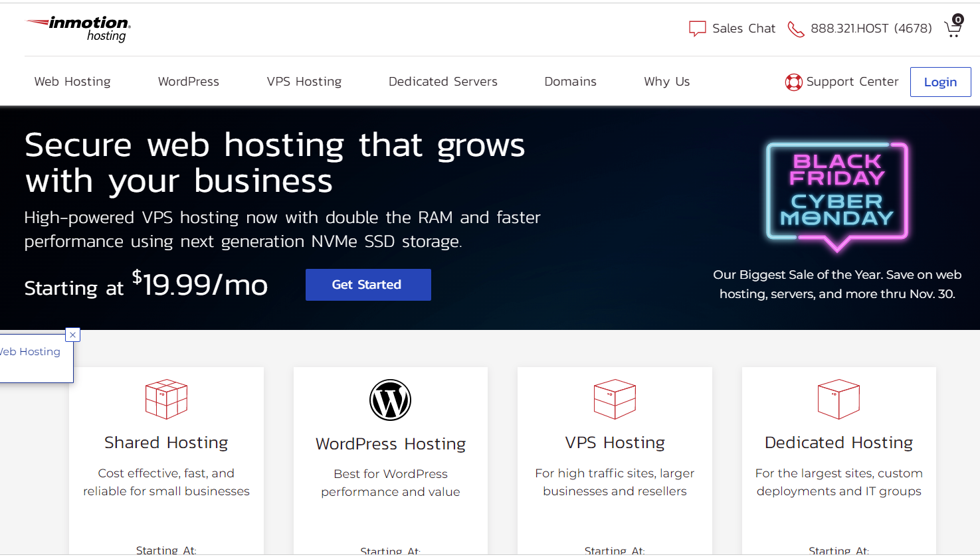This screenshot has width=980, height=557.
Task: Click the InMotion Hosting logo
Action: pyautogui.click(x=78, y=29)
